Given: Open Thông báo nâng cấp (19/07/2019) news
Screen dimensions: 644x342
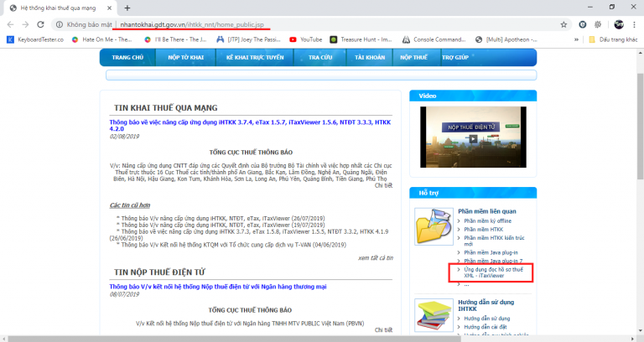Looking at the screenshot, I should 223,225.
